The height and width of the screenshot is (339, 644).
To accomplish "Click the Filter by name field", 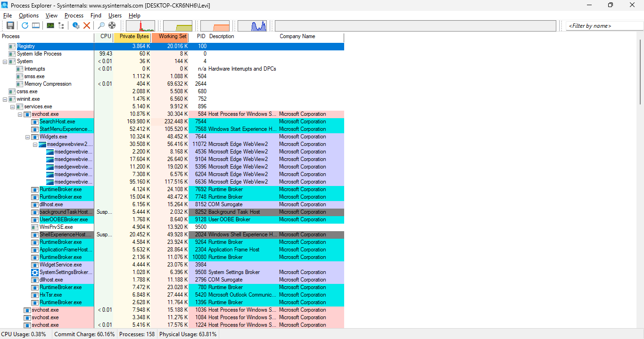I will [604, 26].
